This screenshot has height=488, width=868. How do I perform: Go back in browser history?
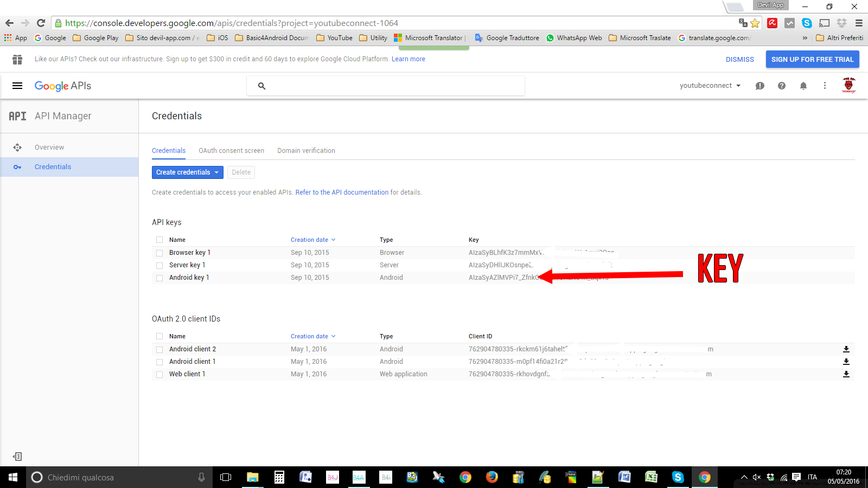pos(9,23)
